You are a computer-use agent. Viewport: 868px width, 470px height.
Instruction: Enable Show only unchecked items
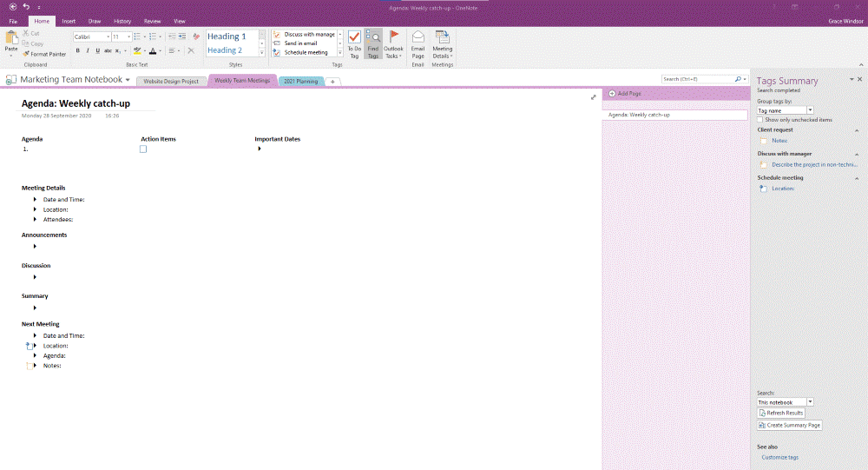761,120
